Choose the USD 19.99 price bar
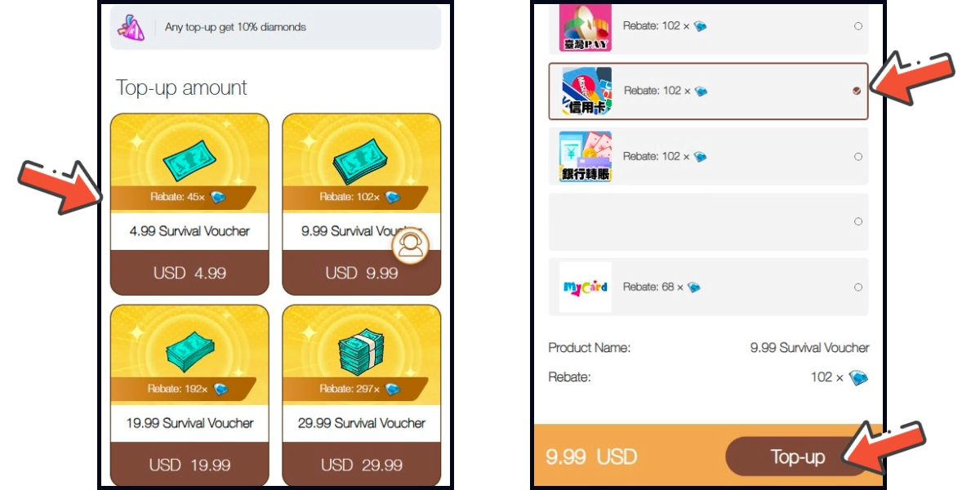The image size is (980, 490). [189, 465]
